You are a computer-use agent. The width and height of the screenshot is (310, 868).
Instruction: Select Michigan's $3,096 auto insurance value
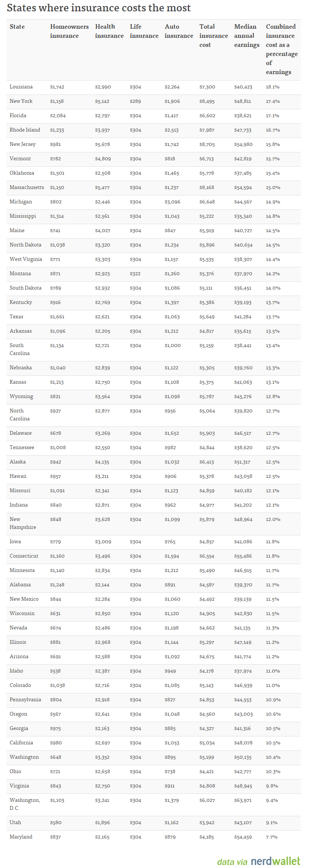[172, 202]
